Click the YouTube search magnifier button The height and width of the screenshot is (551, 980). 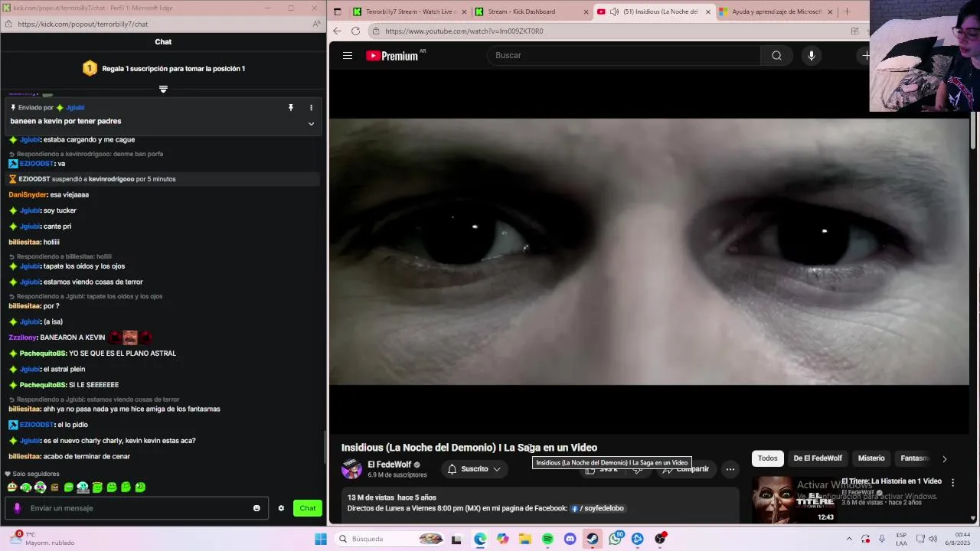(776, 55)
